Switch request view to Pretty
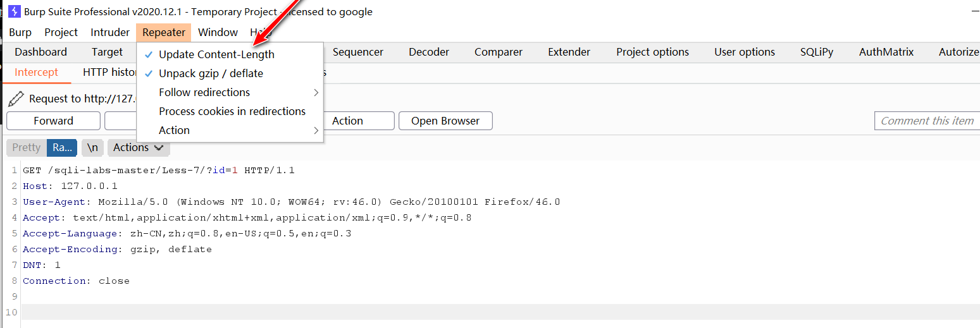This screenshot has width=980, height=328. coord(27,148)
